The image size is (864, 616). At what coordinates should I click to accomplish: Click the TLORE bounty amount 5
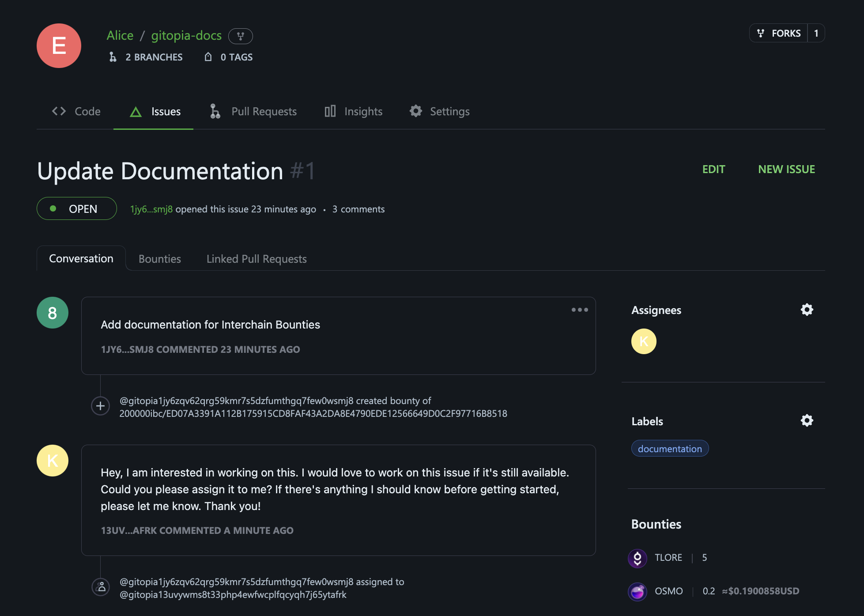coord(705,558)
